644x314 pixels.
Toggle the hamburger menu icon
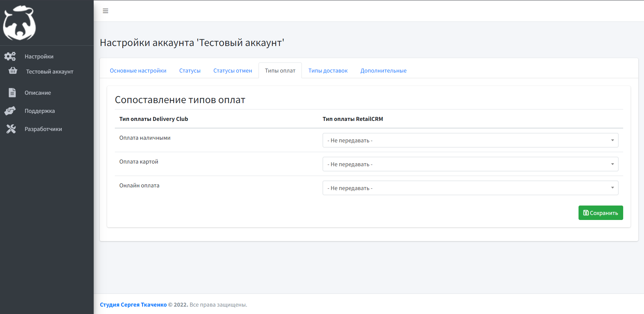pyautogui.click(x=105, y=11)
